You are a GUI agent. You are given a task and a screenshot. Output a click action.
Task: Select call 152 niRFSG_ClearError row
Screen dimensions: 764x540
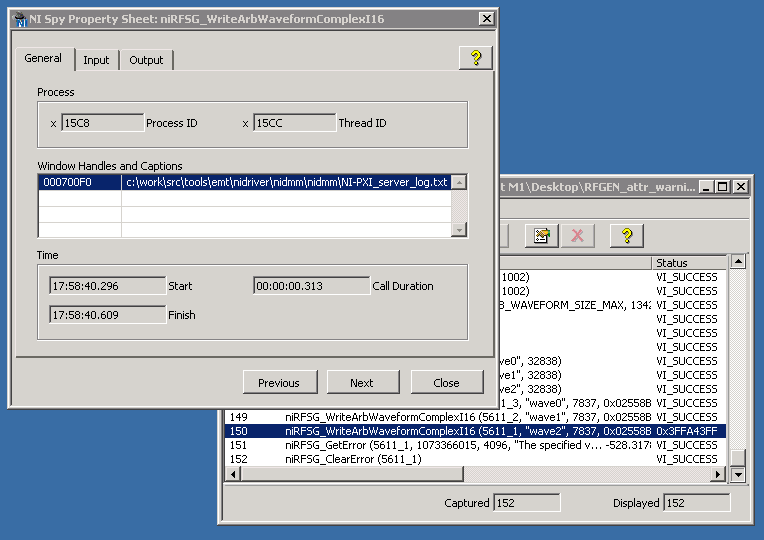[476, 459]
